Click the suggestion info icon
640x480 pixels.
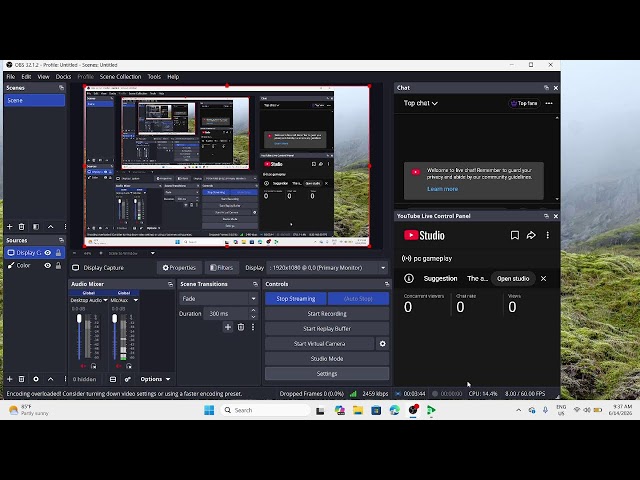[409, 278]
